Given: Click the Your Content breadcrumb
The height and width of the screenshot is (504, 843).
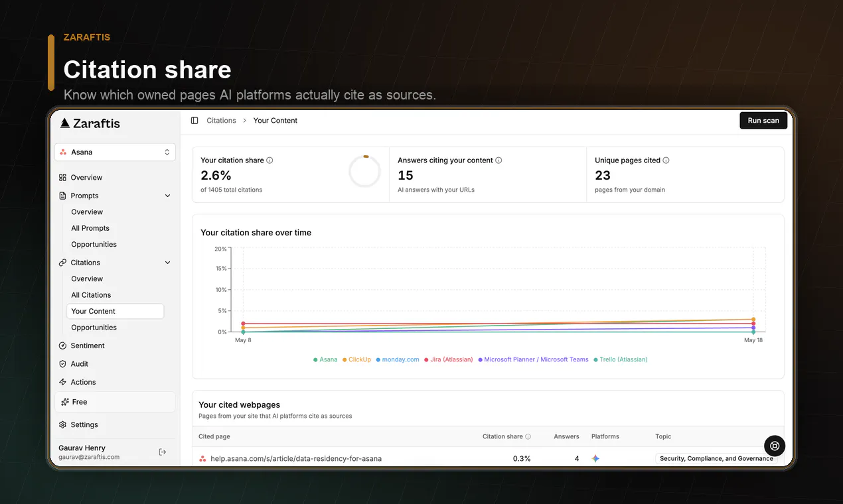Looking at the screenshot, I should click(275, 121).
